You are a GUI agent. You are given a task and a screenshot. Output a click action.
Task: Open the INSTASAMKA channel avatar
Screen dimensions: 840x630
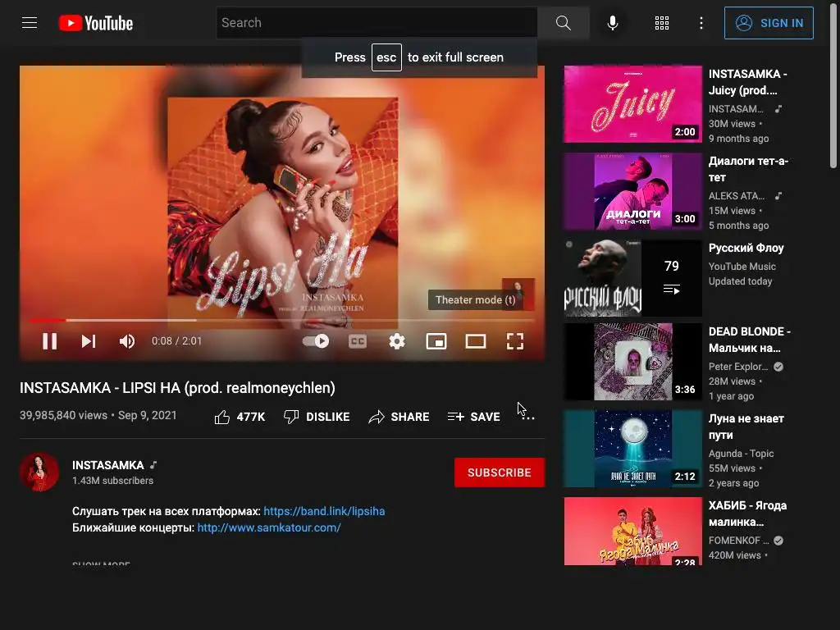tap(39, 472)
